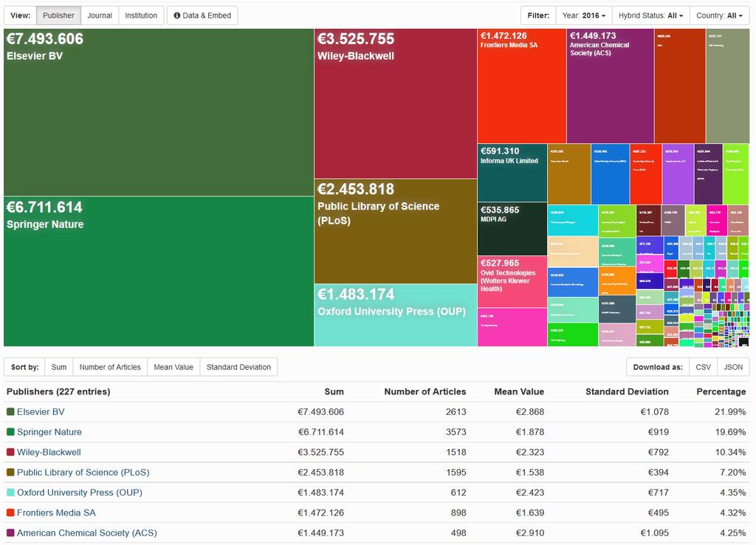Image resolution: width=756 pixels, height=545 pixels.
Task: Select Public Library of Science treemap block
Action: pos(396,231)
